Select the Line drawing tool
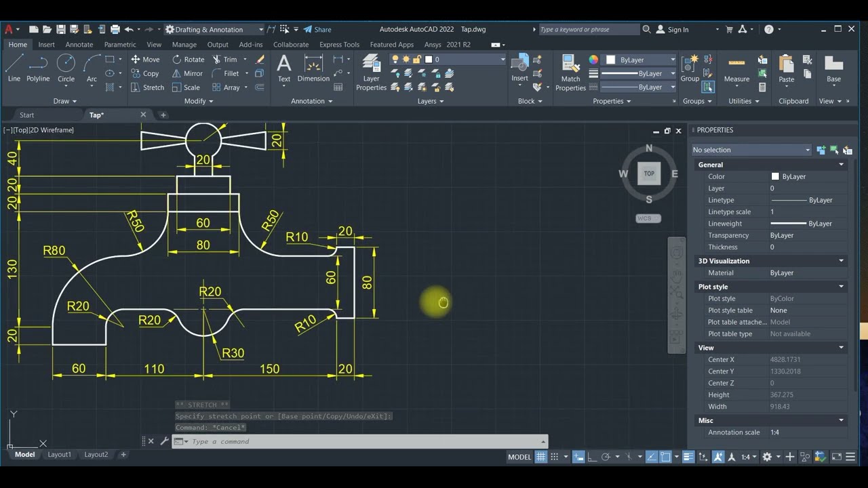This screenshot has width=868, height=488. pos(14,68)
